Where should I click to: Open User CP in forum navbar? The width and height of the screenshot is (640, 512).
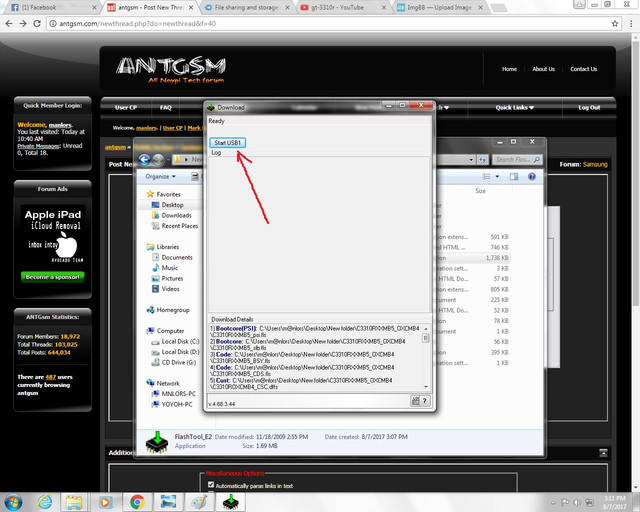(x=126, y=107)
